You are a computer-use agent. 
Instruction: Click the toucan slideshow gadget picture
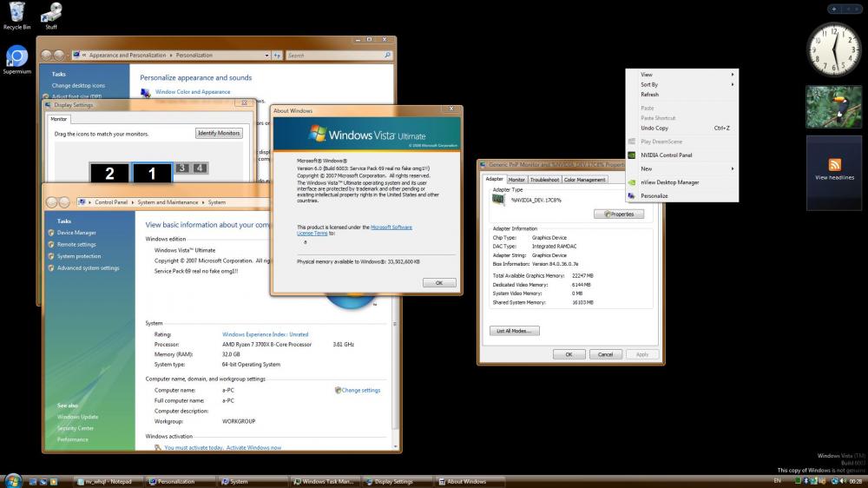834,106
